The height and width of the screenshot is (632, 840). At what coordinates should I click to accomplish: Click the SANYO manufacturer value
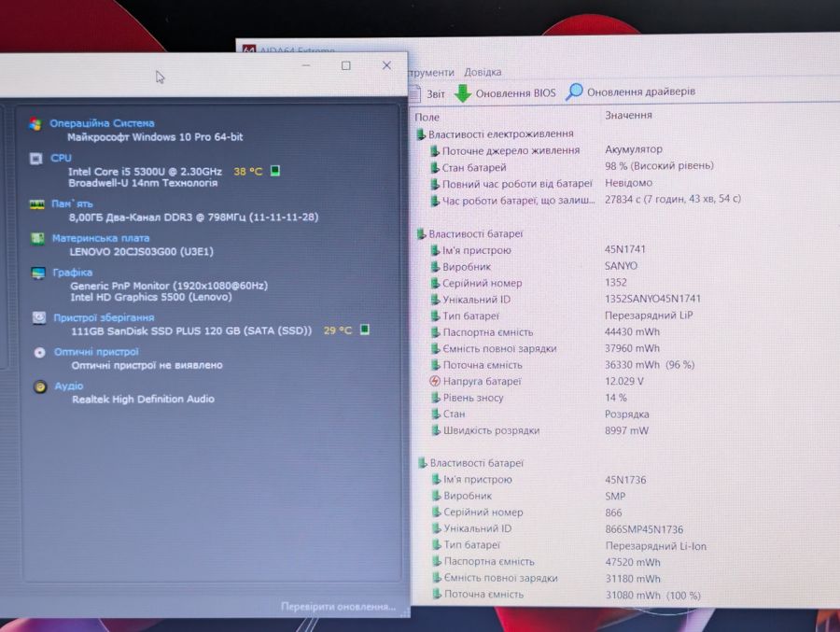(621, 266)
